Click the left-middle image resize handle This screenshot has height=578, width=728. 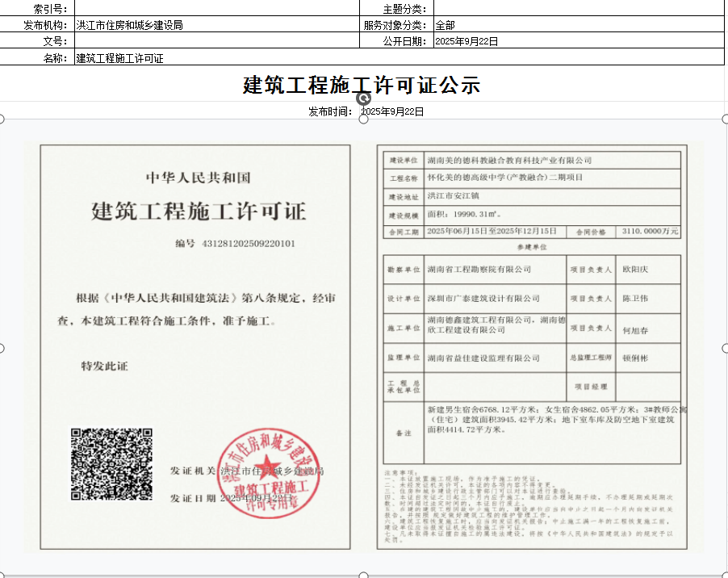(x=2, y=348)
